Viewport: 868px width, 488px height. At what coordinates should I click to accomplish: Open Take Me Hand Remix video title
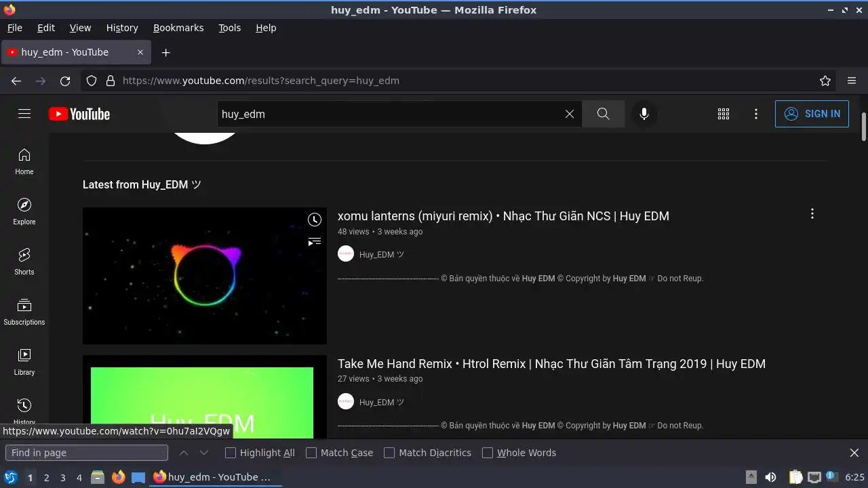(x=551, y=364)
